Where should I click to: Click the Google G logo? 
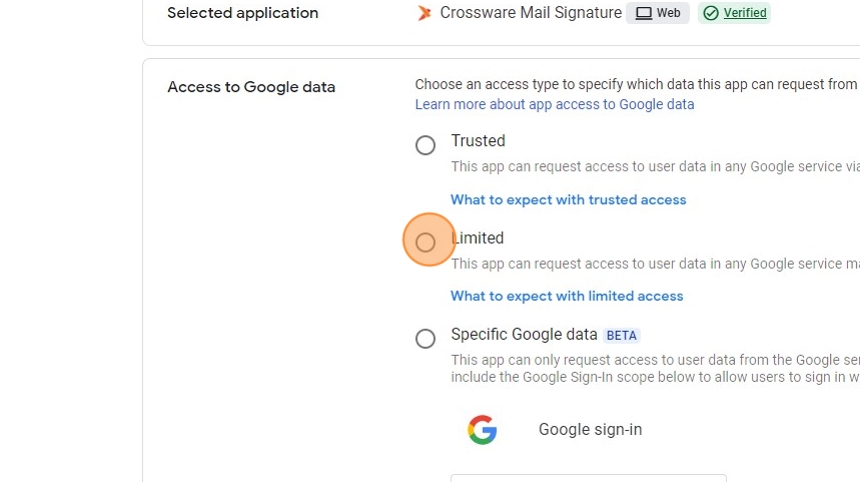[482, 430]
